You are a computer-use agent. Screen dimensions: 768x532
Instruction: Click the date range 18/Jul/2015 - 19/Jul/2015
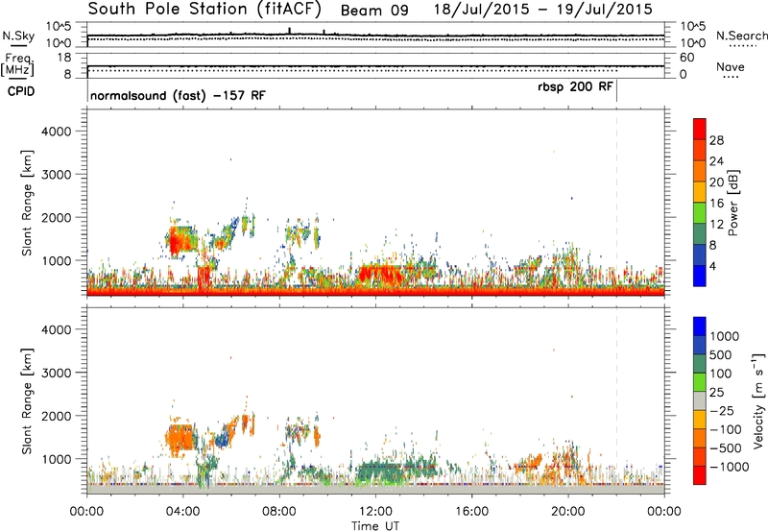543,10
